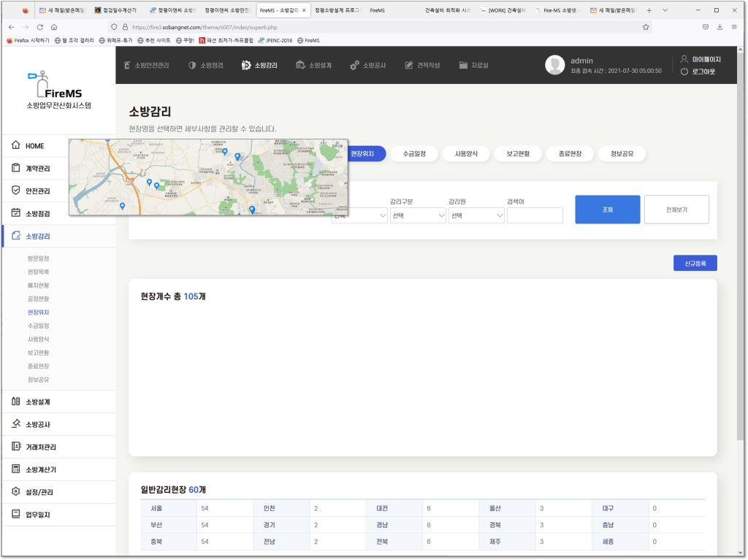Image resolution: width=748 pixels, height=560 pixels.
Task: Click the 안전관리 shield icon
Action: tap(16, 191)
